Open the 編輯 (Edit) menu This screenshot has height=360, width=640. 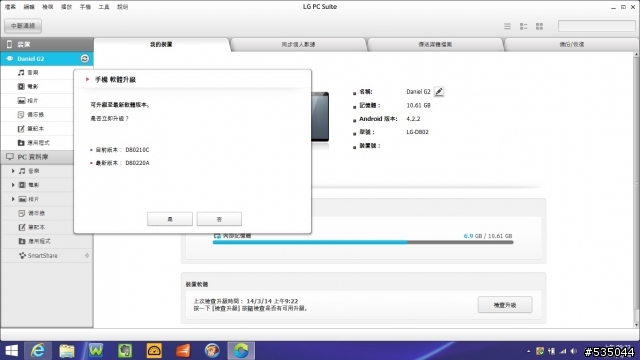[29, 7]
